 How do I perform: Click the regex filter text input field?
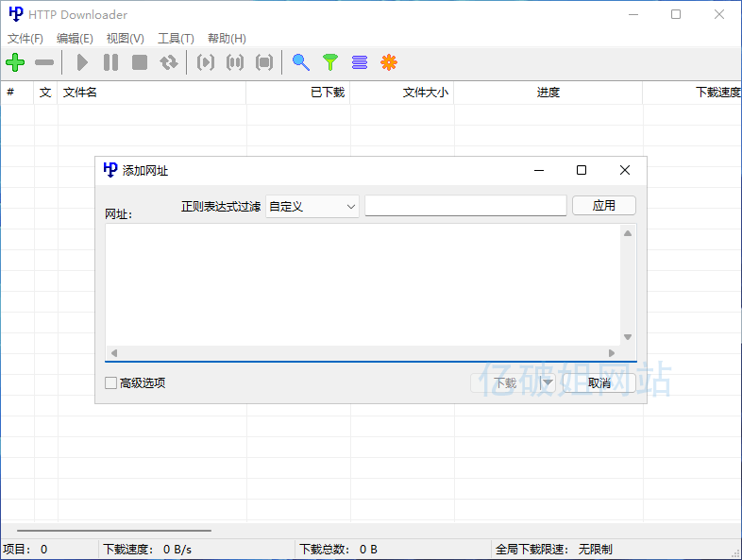tap(465, 206)
